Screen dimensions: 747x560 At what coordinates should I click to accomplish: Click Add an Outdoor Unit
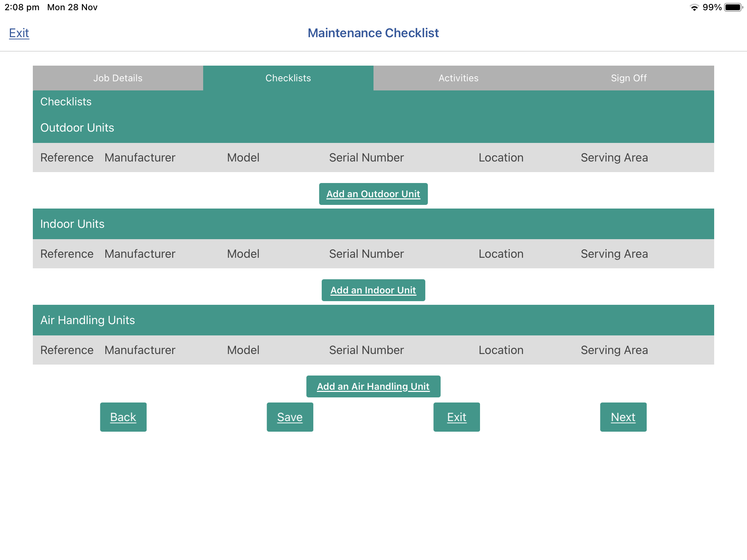(373, 194)
